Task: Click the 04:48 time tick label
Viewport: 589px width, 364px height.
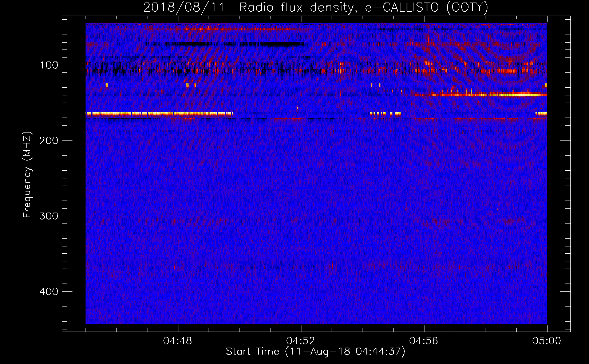Action: (x=178, y=341)
